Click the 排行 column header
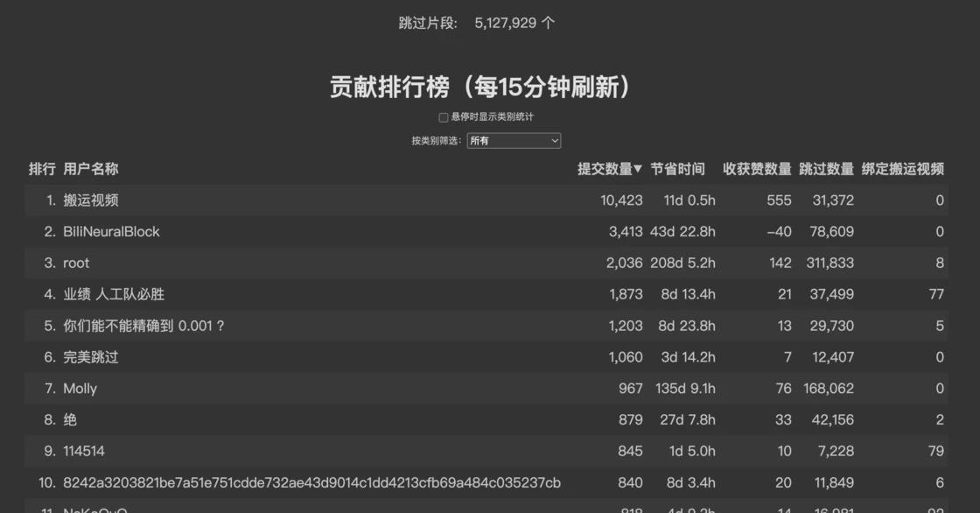This screenshot has height=513, width=980. click(41, 169)
